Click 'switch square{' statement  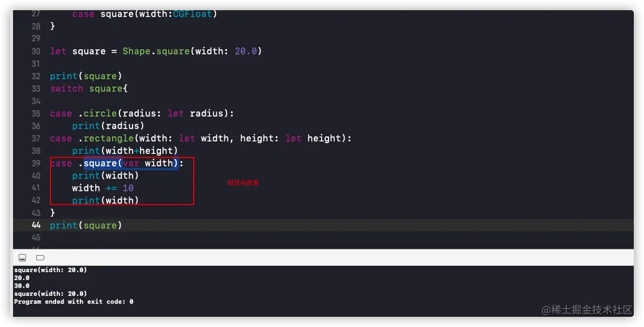point(89,89)
